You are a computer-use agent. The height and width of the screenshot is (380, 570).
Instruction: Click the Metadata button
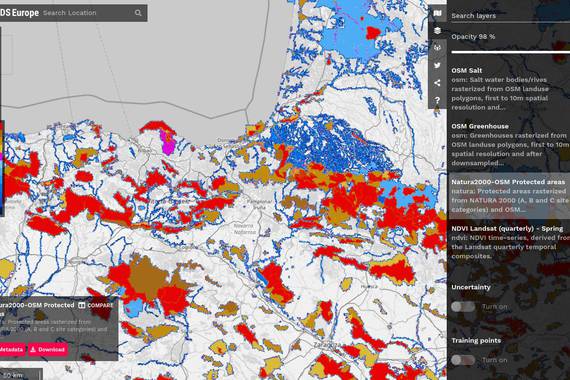pyautogui.click(x=12, y=349)
